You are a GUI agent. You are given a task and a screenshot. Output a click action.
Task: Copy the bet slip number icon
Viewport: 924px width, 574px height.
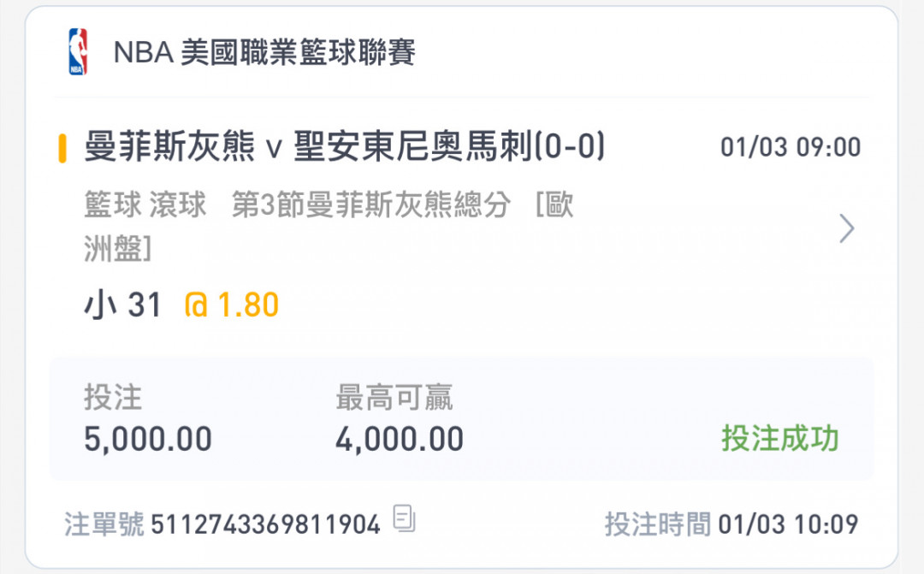404,518
